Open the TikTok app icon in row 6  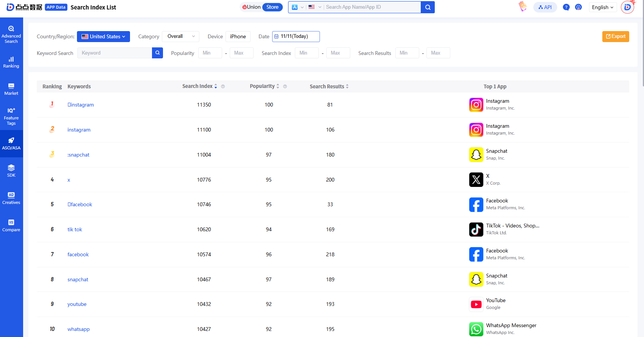point(476,229)
